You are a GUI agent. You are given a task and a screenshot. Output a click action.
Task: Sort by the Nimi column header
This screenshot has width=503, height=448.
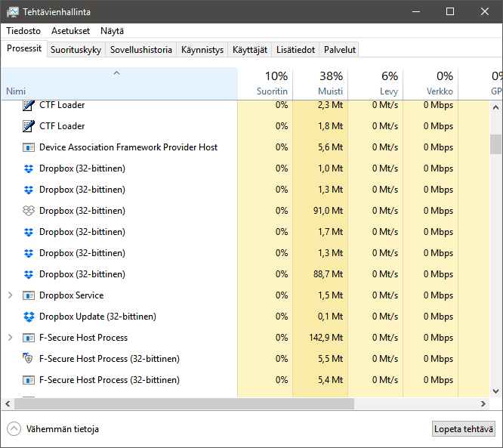click(x=119, y=83)
